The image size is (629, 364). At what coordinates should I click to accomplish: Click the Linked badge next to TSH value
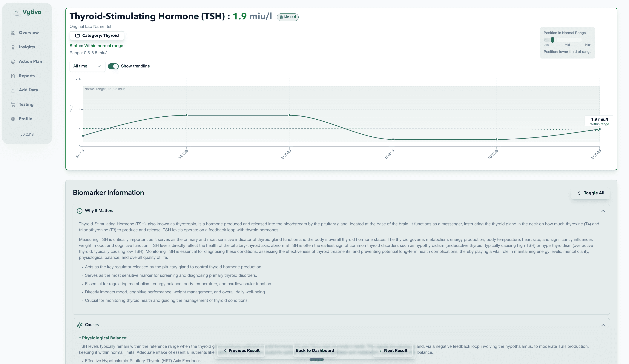pyautogui.click(x=288, y=17)
